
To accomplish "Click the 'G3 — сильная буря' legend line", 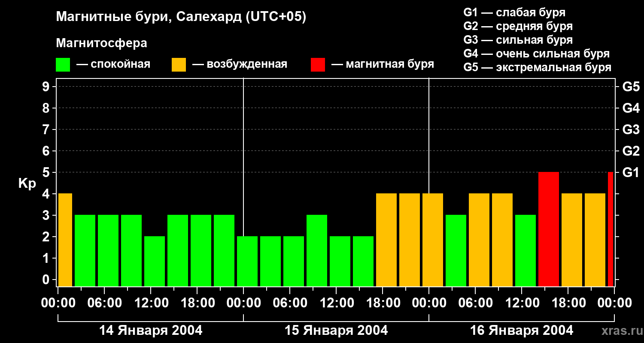I will coord(518,40).
